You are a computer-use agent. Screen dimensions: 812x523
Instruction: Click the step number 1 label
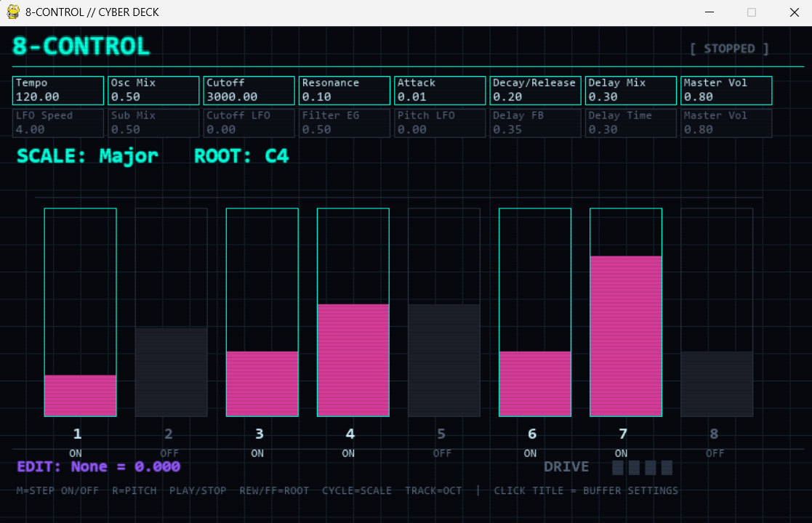pyautogui.click(x=77, y=434)
